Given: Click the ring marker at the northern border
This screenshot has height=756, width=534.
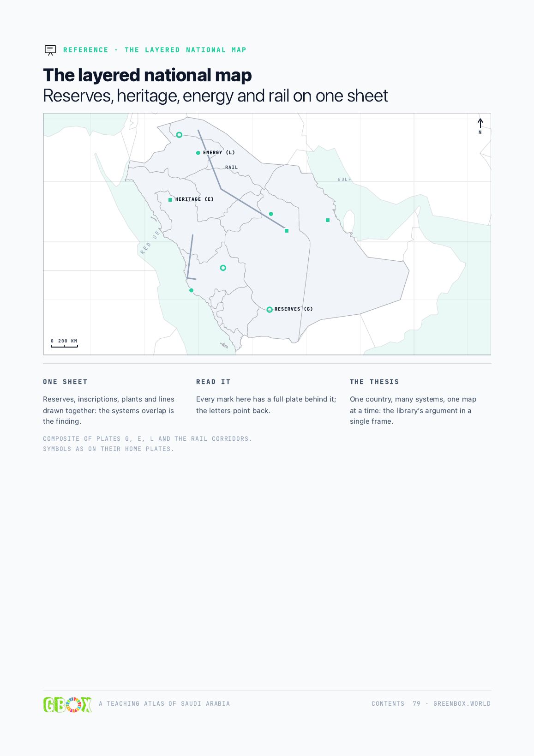Looking at the screenshot, I should click(179, 135).
